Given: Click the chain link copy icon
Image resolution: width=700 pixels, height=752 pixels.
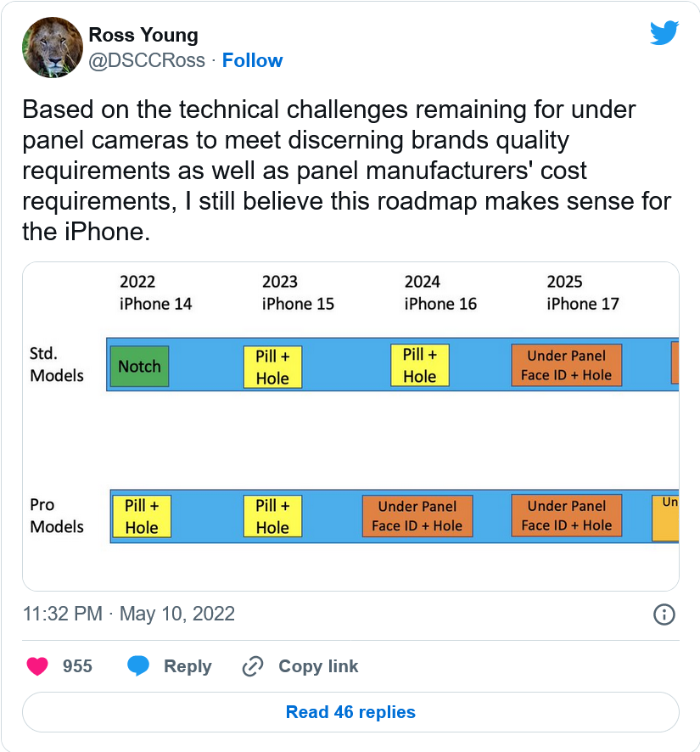Looking at the screenshot, I should point(253,666).
